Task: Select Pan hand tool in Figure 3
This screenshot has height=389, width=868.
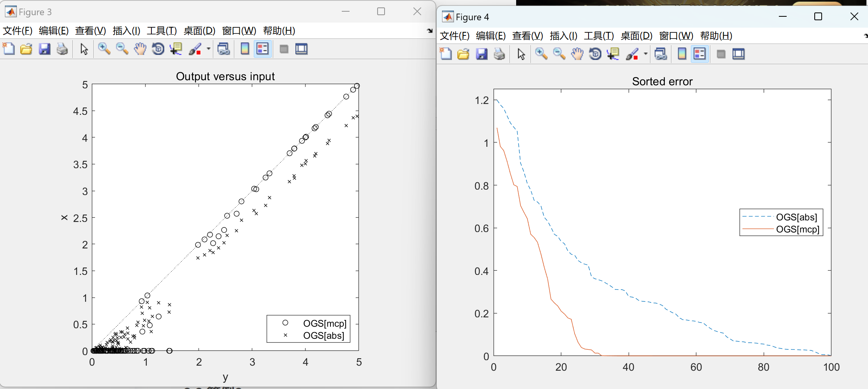Action: click(x=140, y=49)
